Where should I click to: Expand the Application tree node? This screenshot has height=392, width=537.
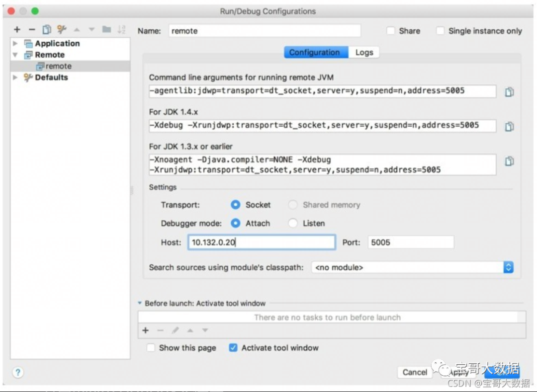click(15, 43)
